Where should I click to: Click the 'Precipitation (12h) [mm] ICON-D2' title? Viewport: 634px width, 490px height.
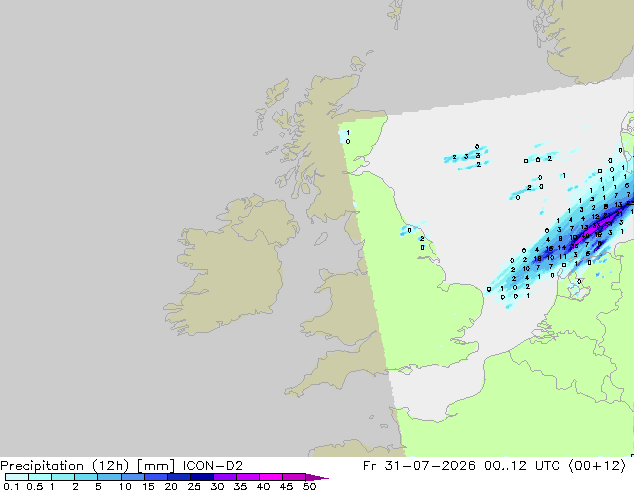click(121, 466)
